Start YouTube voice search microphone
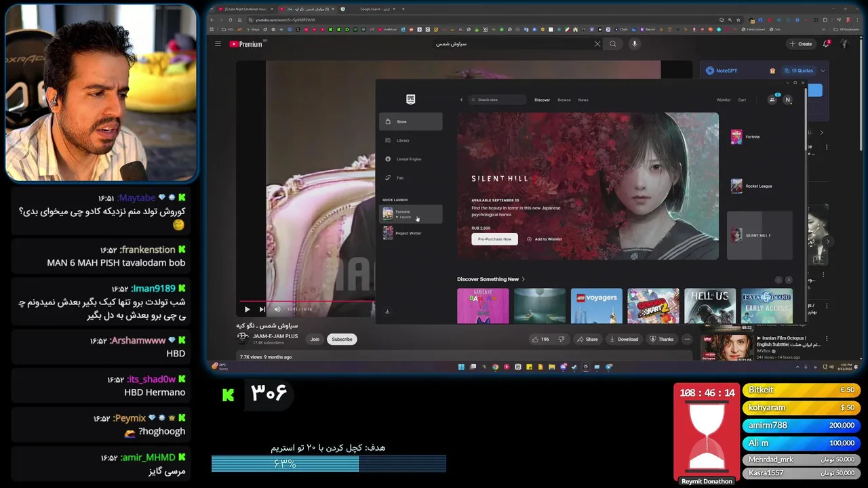Viewport: 868px width, 488px height. click(x=635, y=44)
